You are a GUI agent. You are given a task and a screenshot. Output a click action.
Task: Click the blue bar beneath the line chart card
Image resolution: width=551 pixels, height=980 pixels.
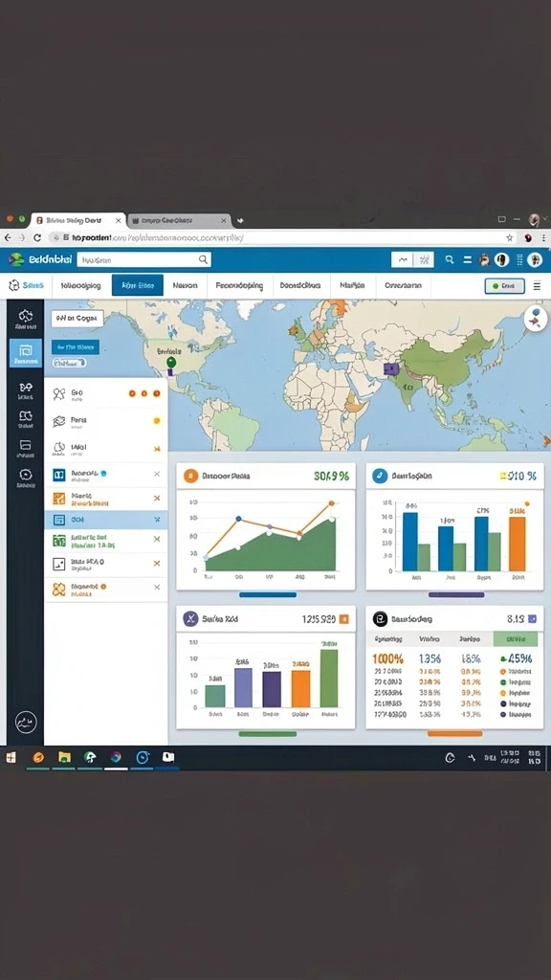[x=268, y=594]
